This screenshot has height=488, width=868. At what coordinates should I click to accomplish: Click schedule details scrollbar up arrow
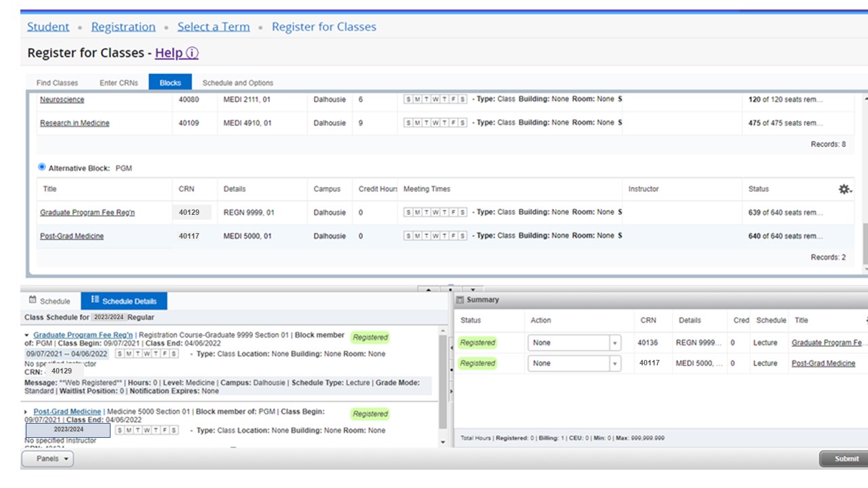coord(443,331)
